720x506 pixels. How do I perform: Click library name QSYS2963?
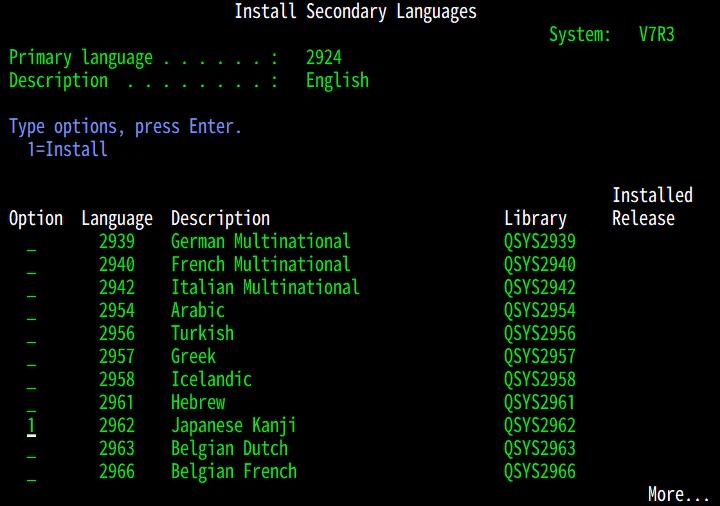pyautogui.click(x=540, y=448)
